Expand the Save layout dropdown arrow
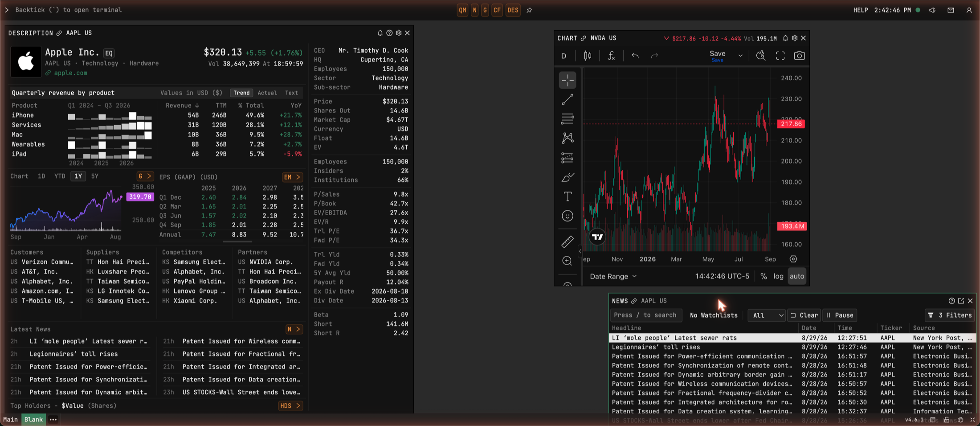 740,56
